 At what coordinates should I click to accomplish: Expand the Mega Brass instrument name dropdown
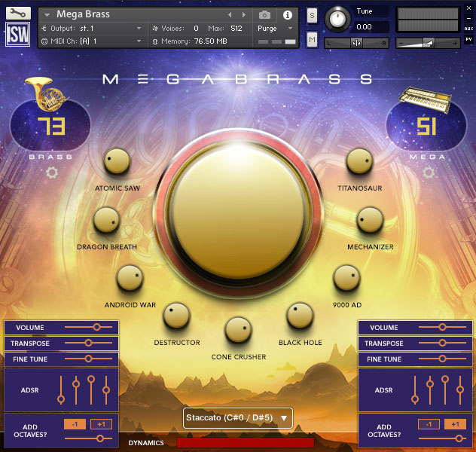pyautogui.click(x=47, y=14)
